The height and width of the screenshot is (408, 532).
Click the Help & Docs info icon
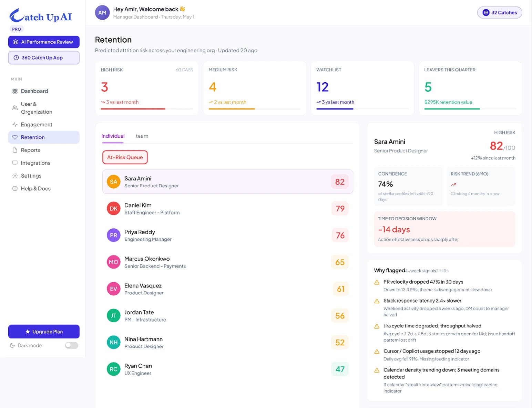(15, 189)
